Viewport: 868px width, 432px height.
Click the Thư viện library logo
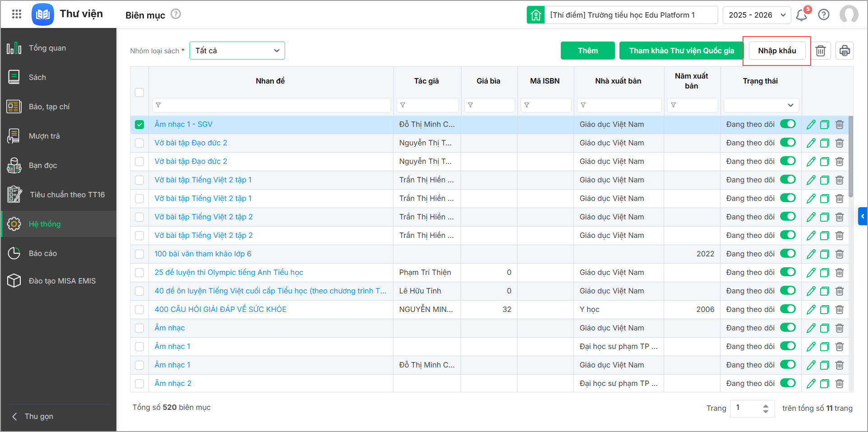[43, 14]
